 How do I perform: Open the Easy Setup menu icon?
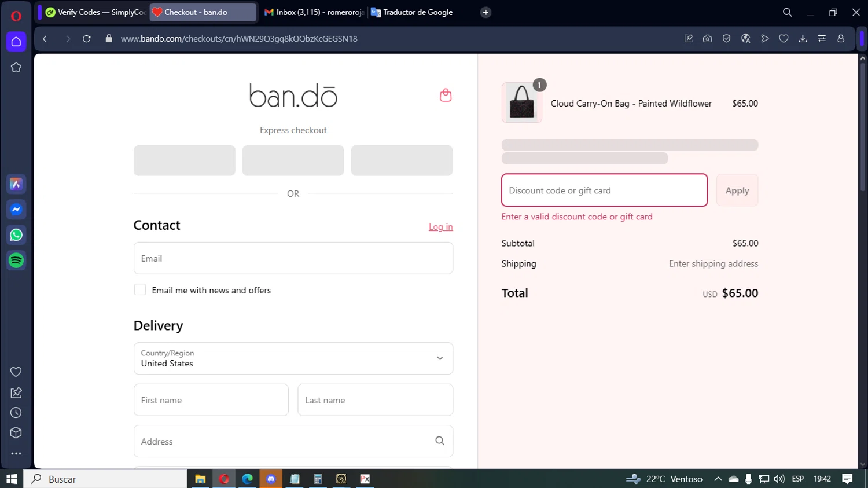[822, 39]
